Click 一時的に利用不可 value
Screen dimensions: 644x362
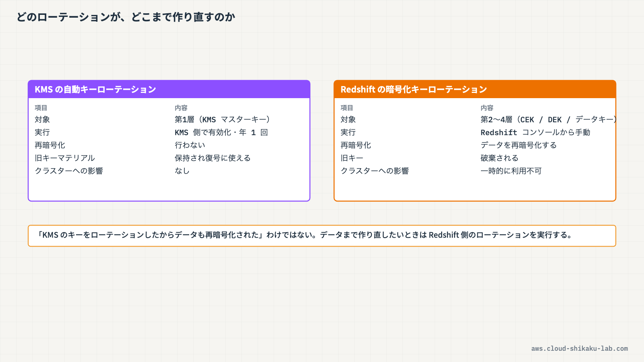511,171
